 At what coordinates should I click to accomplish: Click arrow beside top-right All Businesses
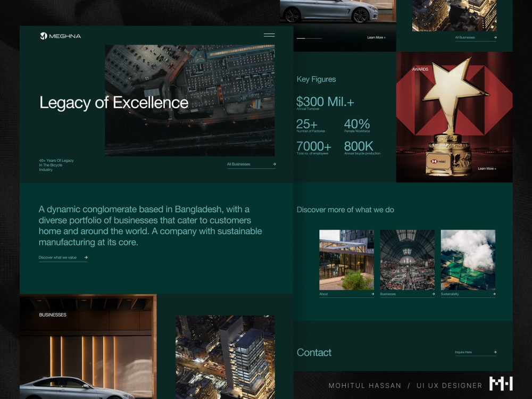click(x=495, y=38)
